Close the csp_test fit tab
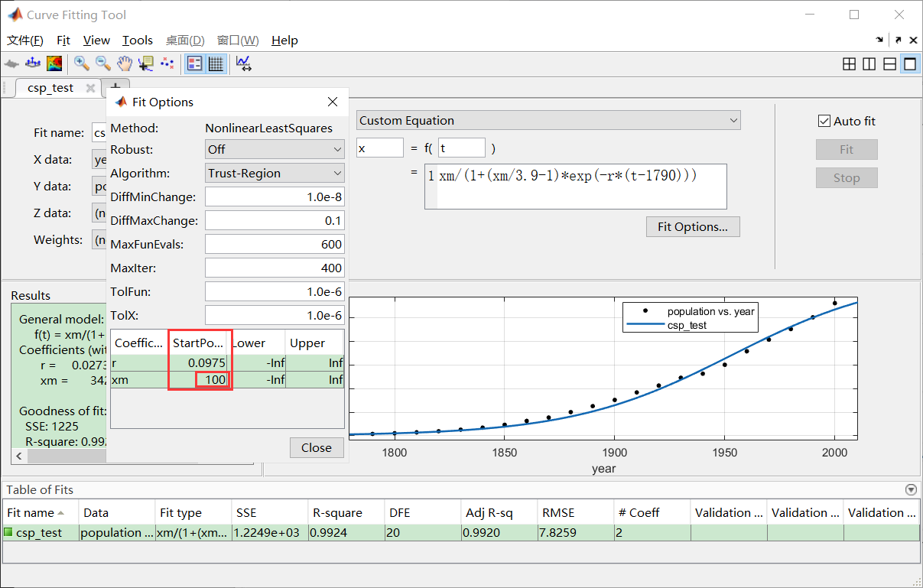The image size is (923, 588). 90,88
